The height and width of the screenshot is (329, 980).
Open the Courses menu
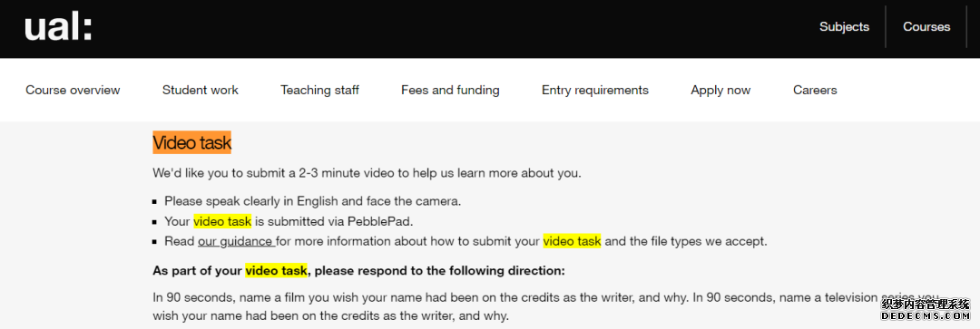[x=926, y=27]
